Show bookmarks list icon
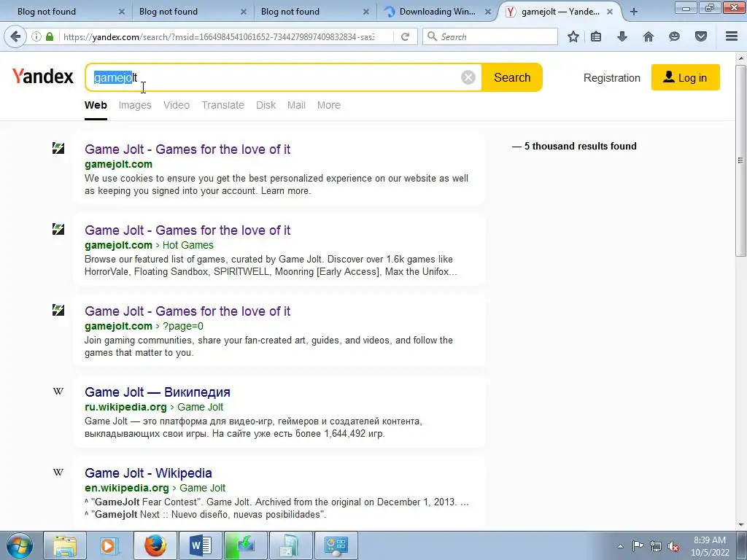Screen dimensions: 747x560 [x=596, y=36]
